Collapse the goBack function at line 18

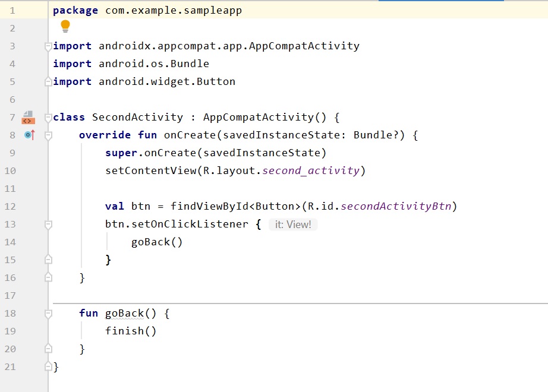48,314
